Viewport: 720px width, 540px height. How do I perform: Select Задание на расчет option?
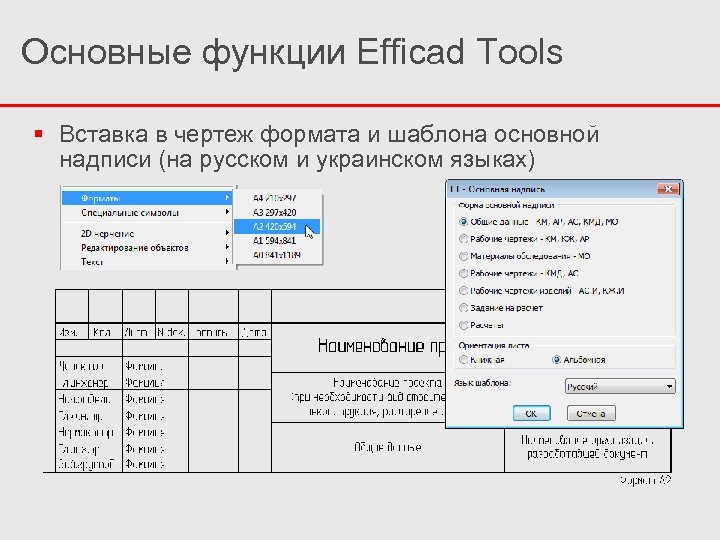click(x=463, y=308)
